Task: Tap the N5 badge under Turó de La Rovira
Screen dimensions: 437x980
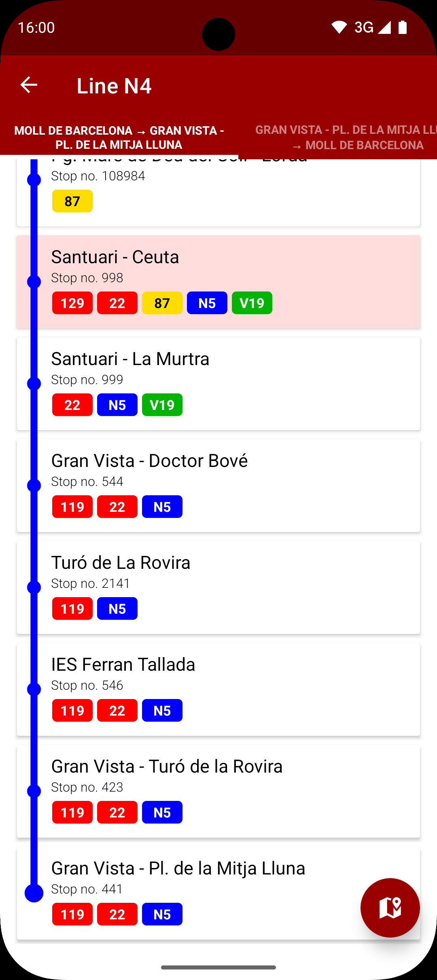Action: click(x=117, y=608)
